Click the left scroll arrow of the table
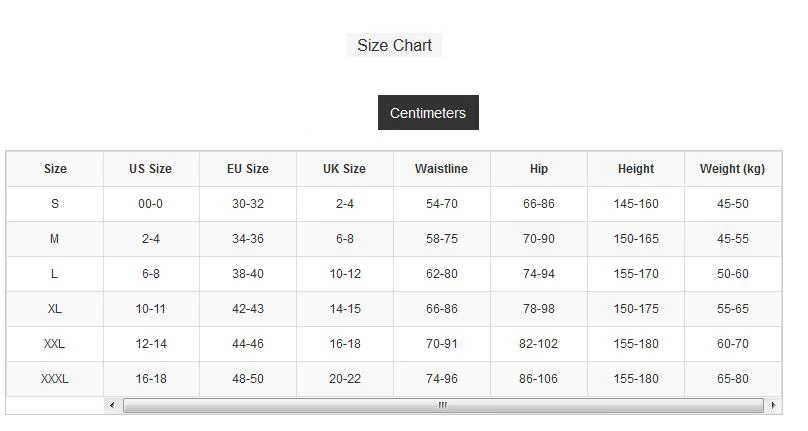This screenshot has width=808, height=431. pos(112,405)
